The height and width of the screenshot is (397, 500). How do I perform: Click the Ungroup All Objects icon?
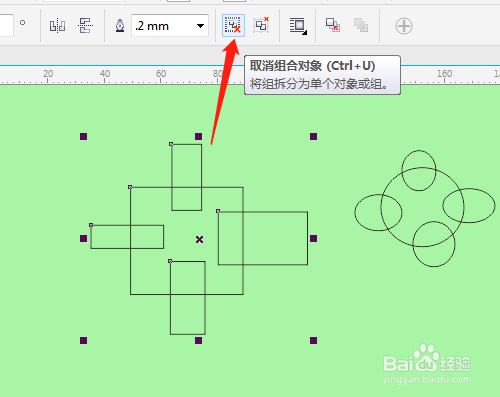coord(261,25)
